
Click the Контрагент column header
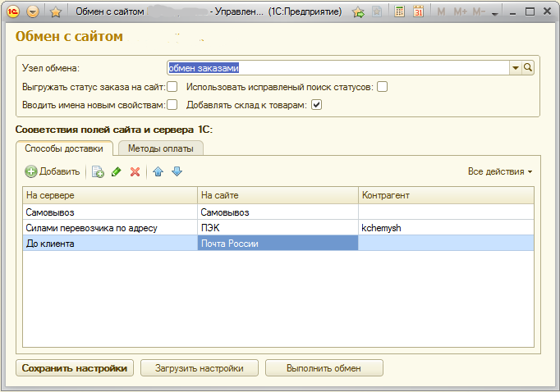[446, 195]
